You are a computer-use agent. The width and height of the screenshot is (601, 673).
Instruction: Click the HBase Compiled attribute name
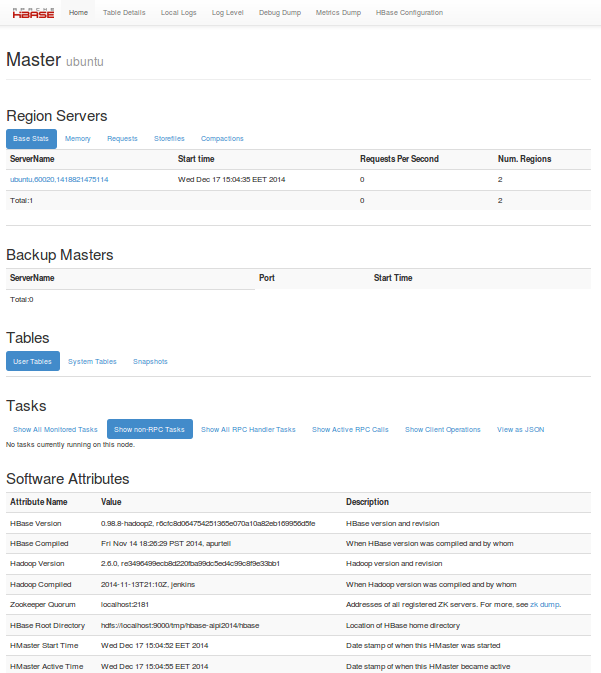39,543
